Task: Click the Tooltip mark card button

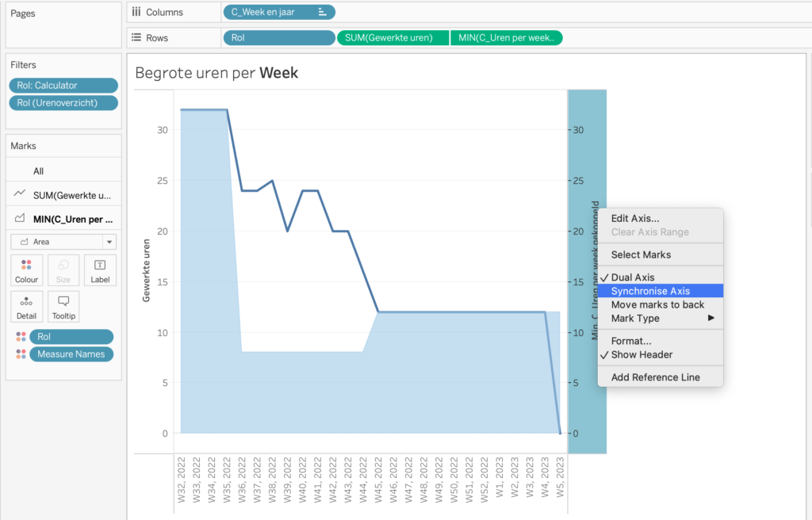Action: [x=63, y=307]
